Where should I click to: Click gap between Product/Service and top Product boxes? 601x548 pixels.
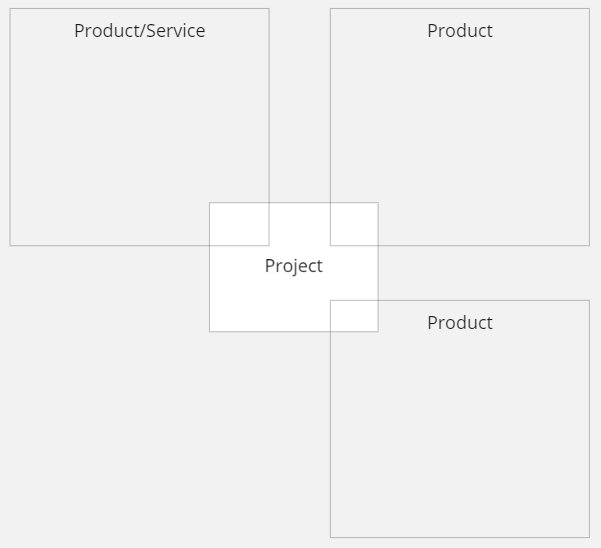click(299, 100)
